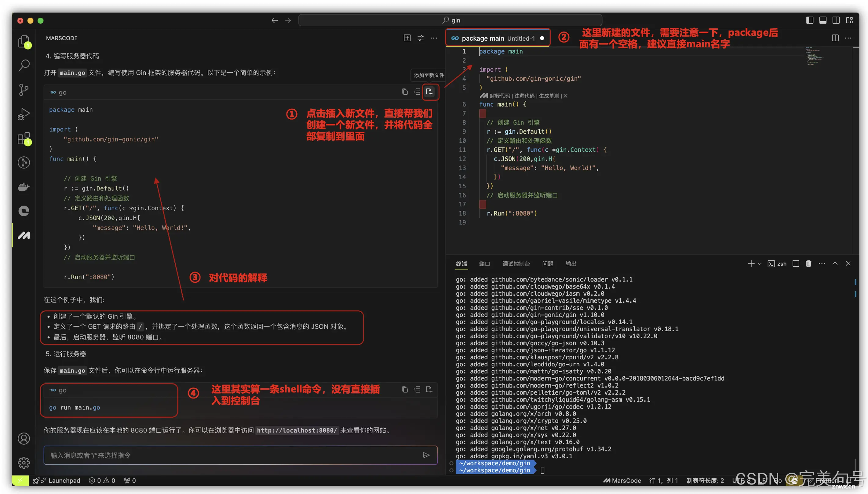Change indentation via 制表符长度: 2
The width and height of the screenshot is (868, 494).
[x=705, y=481]
